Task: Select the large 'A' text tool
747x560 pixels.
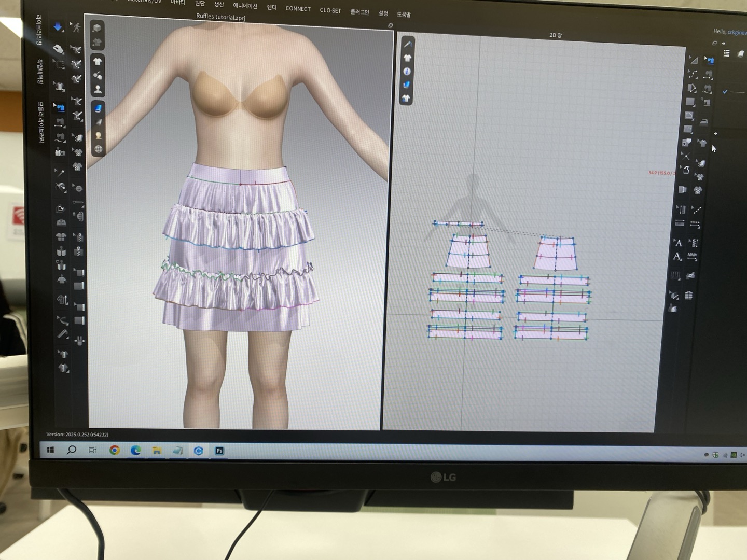Action: 677,243
